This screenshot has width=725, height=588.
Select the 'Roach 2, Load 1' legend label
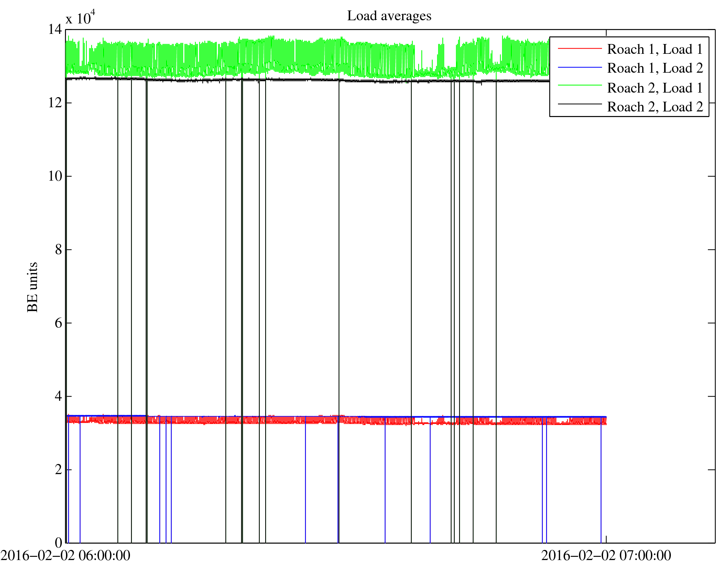point(655,88)
